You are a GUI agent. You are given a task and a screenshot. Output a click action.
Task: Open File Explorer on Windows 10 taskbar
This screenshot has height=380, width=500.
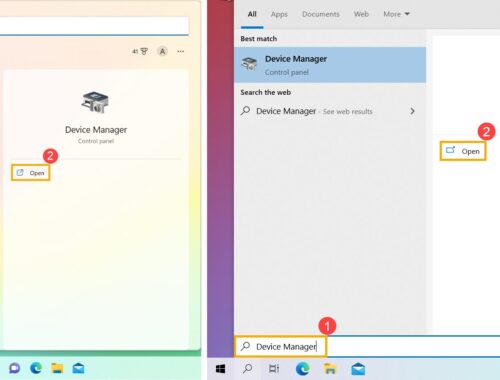coord(330,369)
